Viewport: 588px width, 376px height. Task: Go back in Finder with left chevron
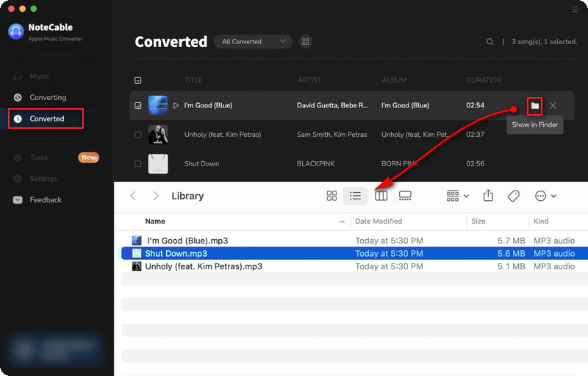133,196
